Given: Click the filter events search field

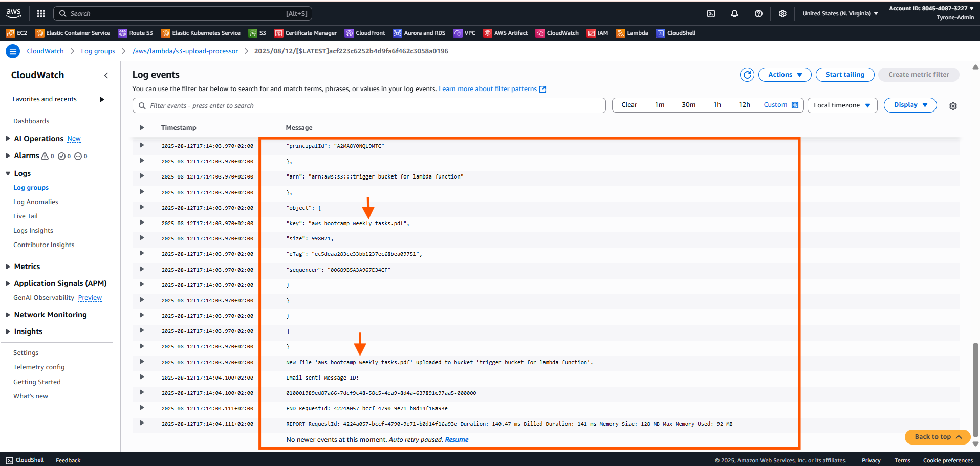Looking at the screenshot, I should point(368,106).
